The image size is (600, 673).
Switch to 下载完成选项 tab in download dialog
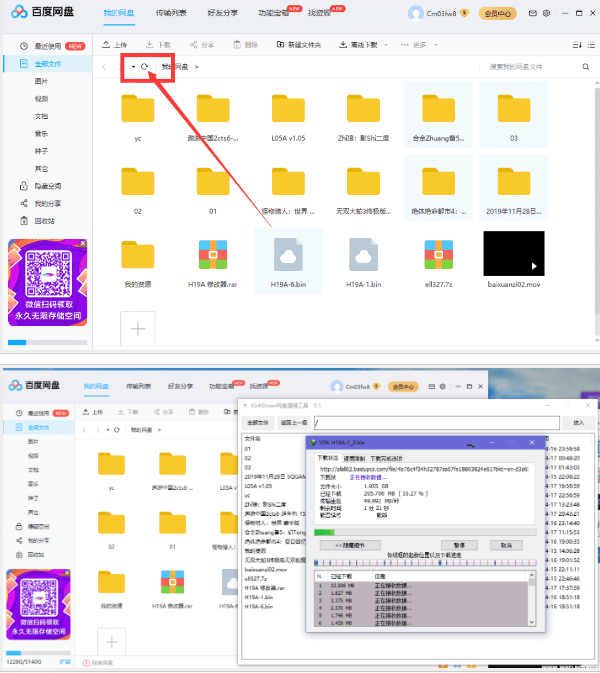click(386, 458)
